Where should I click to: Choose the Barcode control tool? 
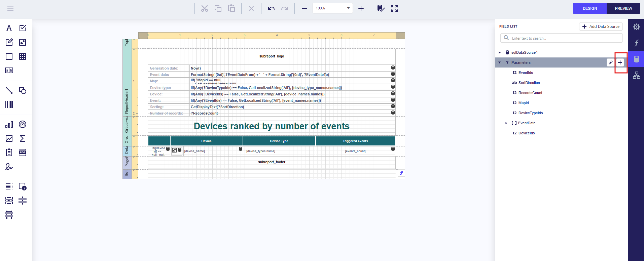tap(9, 104)
